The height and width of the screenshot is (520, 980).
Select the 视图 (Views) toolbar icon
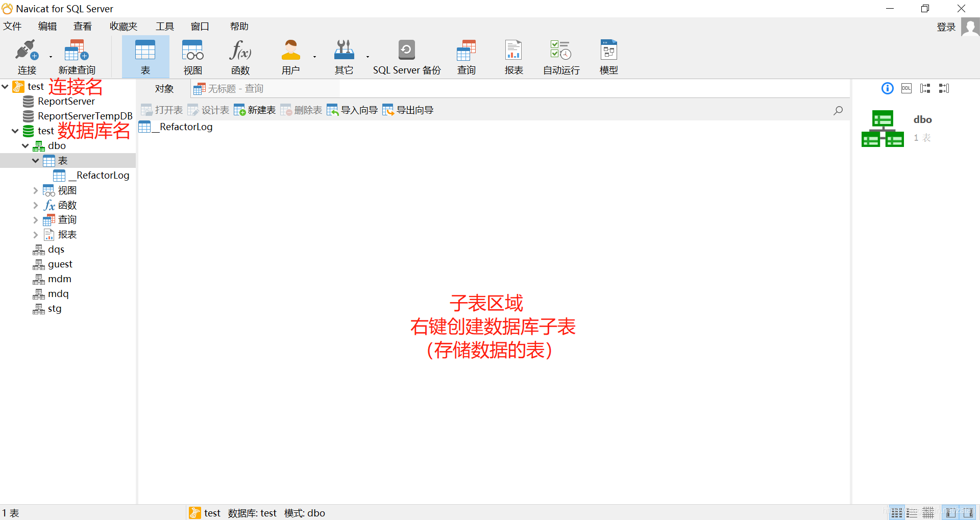(x=192, y=56)
